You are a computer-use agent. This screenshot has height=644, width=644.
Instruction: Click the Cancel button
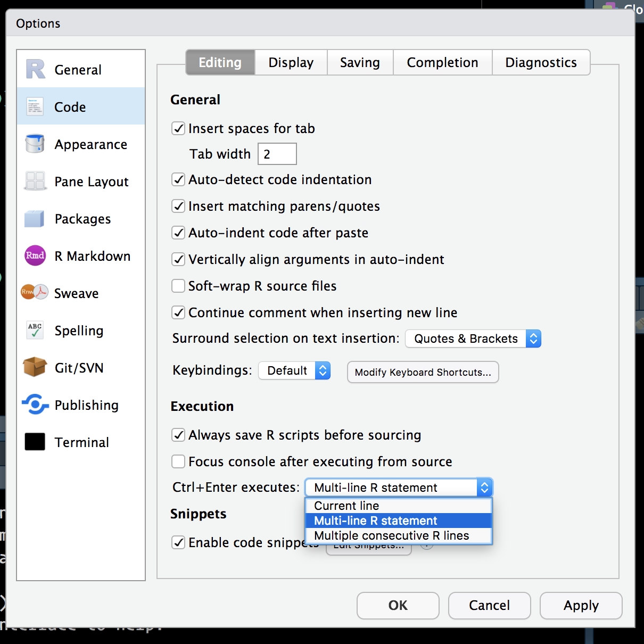pyautogui.click(x=490, y=606)
